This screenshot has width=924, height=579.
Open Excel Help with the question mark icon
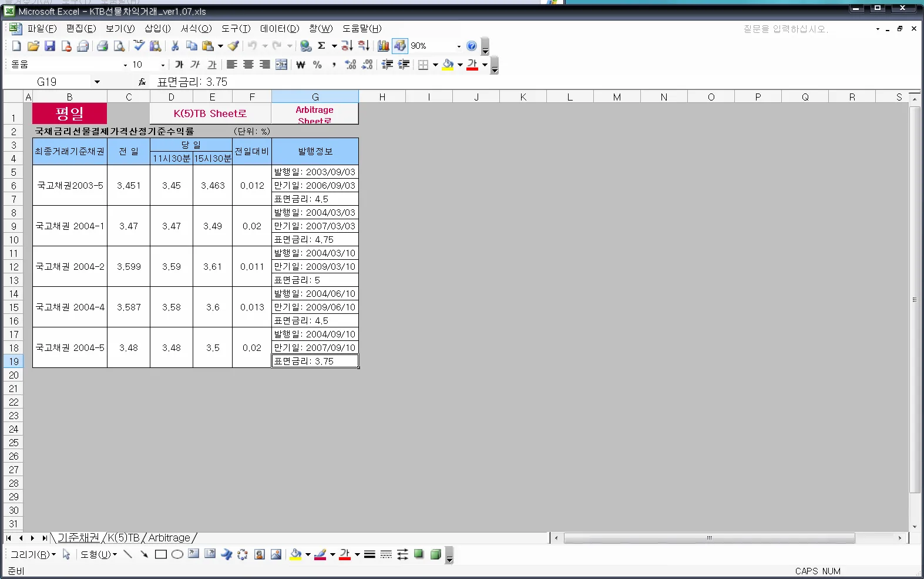click(x=472, y=46)
